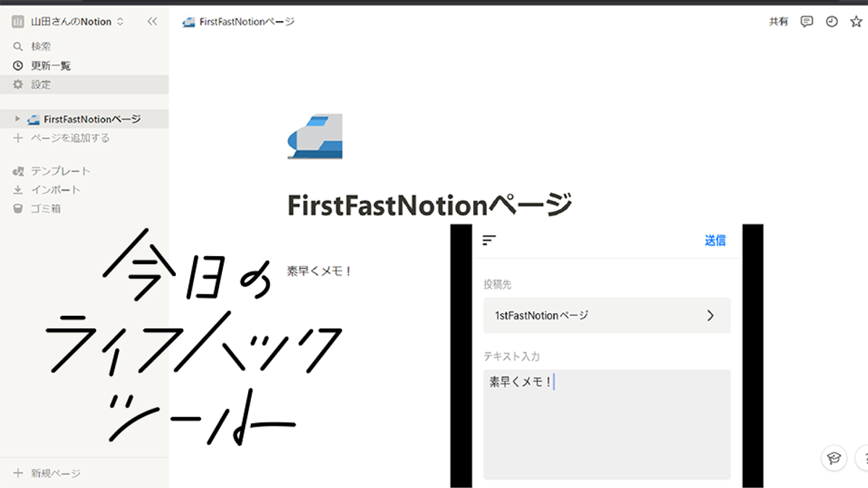Click the bullet train page icon
The width and height of the screenshot is (868, 488).
(x=315, y=137)
